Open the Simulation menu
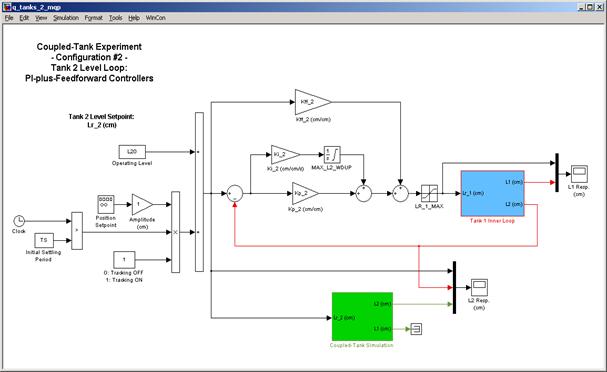This screenshot has width=607, height=372. pos(66,18)
